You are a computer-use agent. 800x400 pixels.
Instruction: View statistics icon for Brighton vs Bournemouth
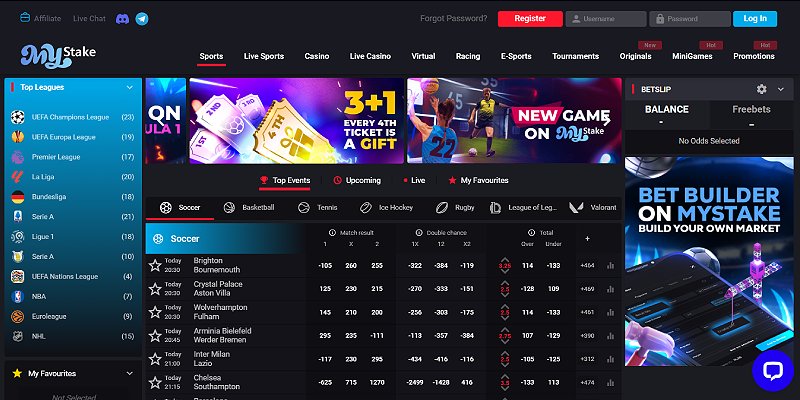tap(610, 266)
